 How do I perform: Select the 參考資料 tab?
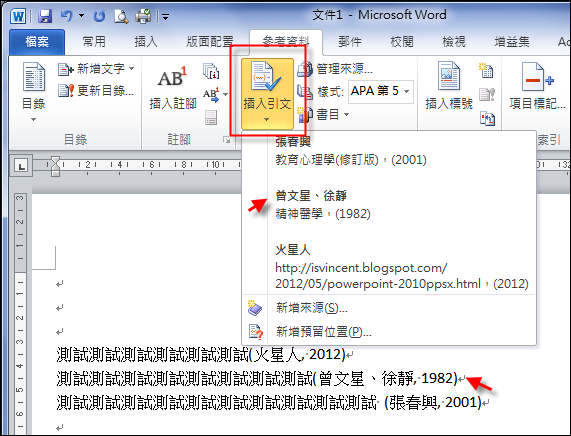point(286,42)
